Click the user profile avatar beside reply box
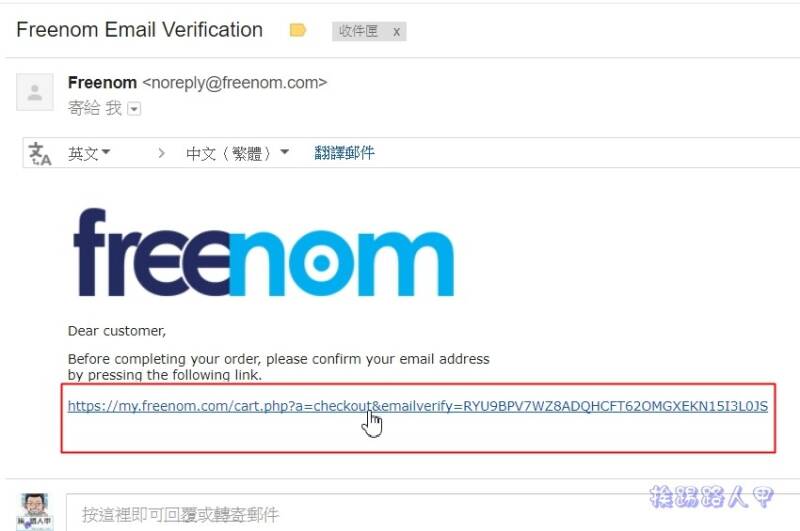800x531 pixels. (x=34, y=512)
